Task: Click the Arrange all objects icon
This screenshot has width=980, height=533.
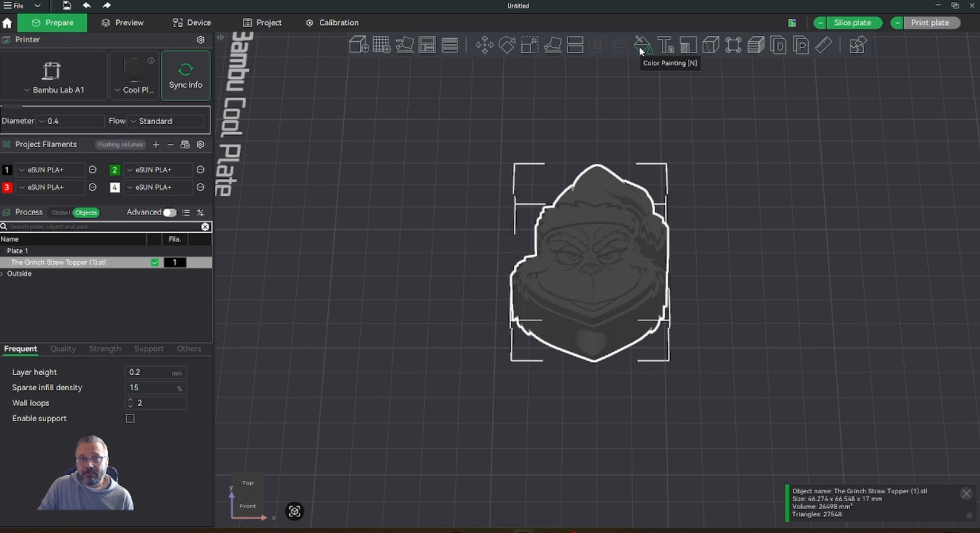Action: tap(427, 45)
